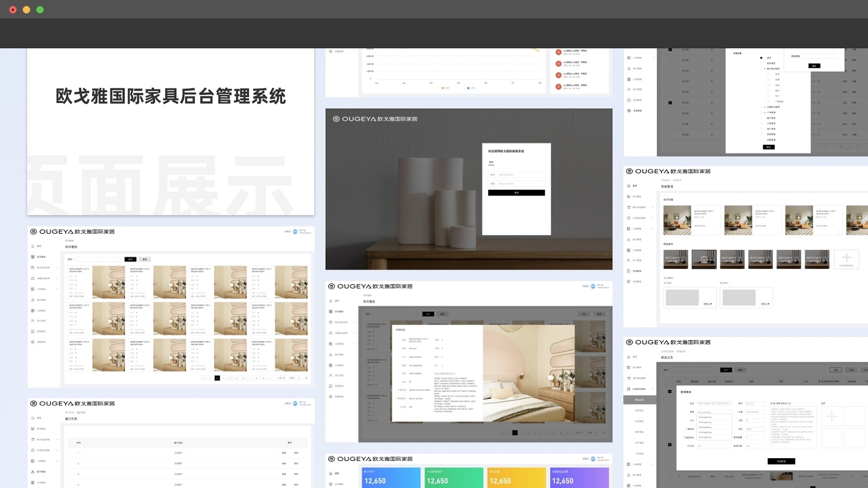Click the purple 12,650 stat card
The width and height of the screenshot is (868, 488).
[579, 478]
